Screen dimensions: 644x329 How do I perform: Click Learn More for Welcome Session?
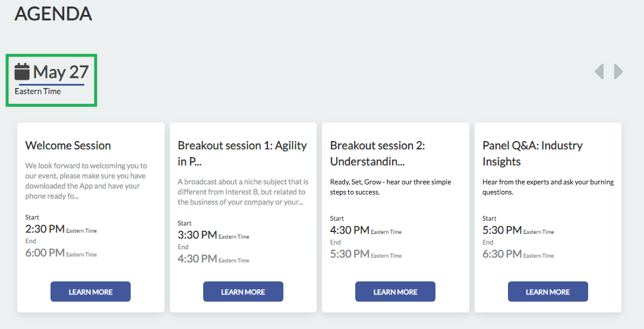(90, 292)
